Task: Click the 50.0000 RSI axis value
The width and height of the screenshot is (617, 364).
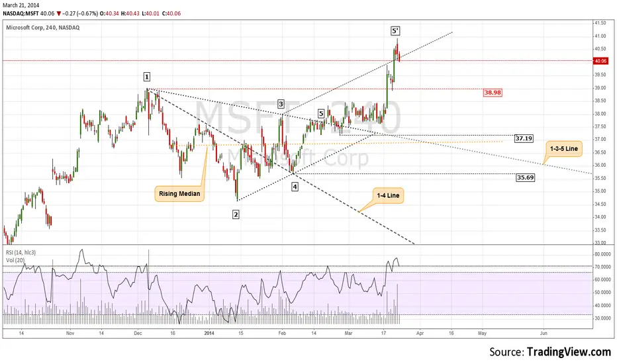Action: [x=602, y=293]
